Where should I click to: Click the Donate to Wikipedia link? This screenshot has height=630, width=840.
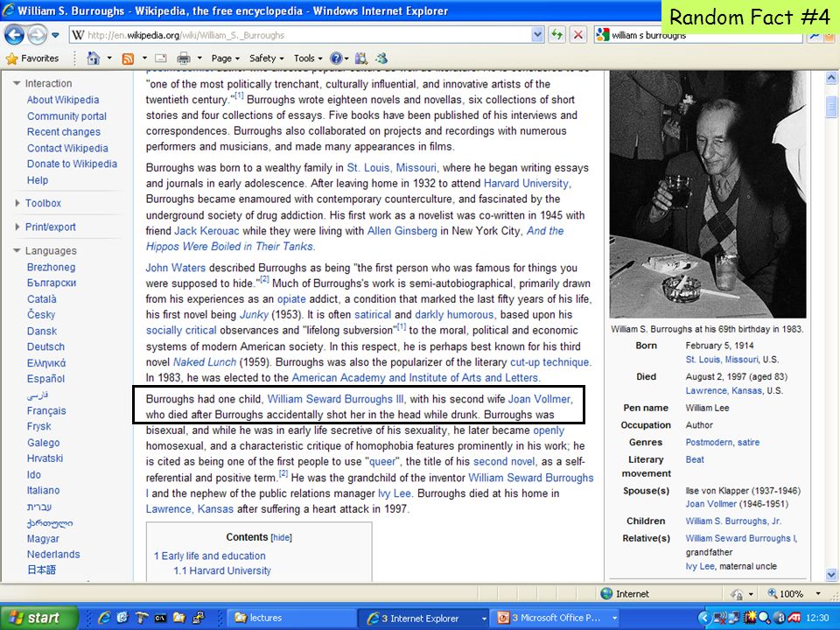point(72,164)
